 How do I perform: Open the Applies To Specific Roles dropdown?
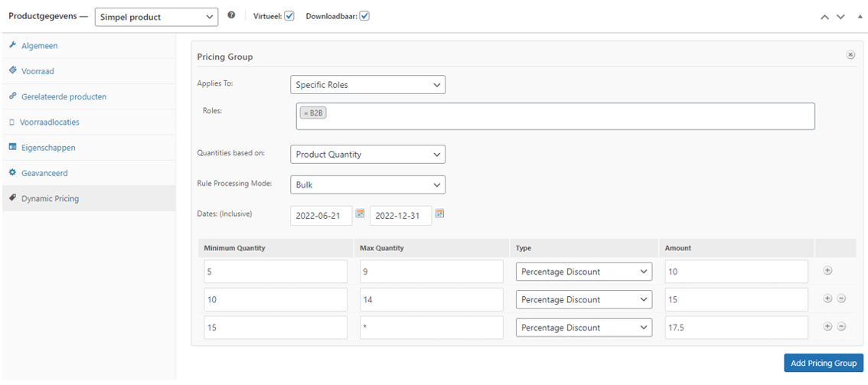367,85
